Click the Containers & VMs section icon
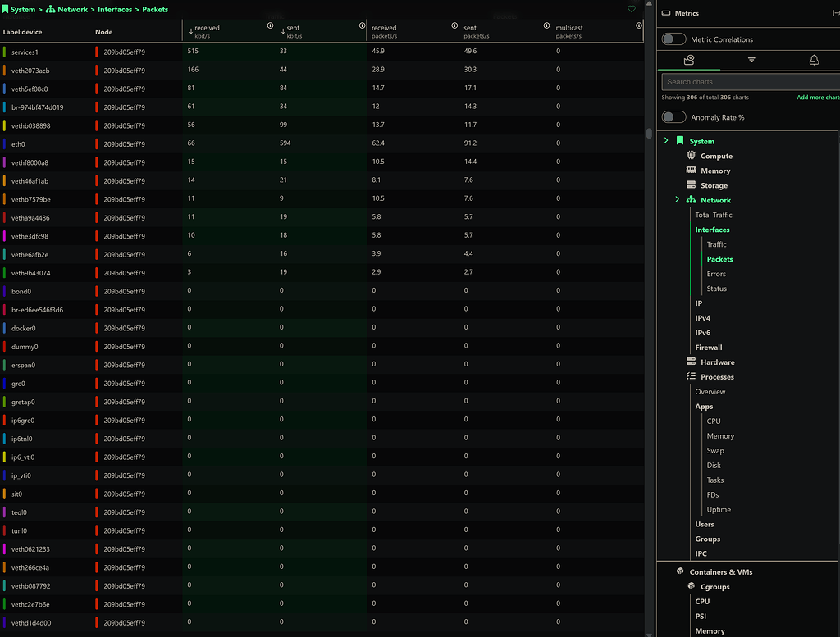 tap(680, 571)
